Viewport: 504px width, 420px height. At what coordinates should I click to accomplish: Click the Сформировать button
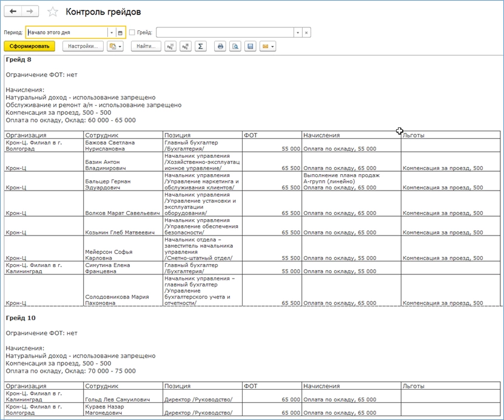(29, 46)
